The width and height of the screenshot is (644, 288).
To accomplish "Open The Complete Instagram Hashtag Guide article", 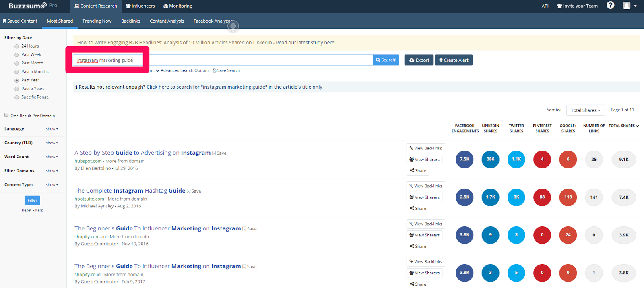I will click(x=130, y=191).
